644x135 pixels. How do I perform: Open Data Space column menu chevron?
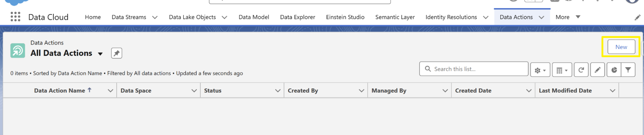[x=194, y=91]
